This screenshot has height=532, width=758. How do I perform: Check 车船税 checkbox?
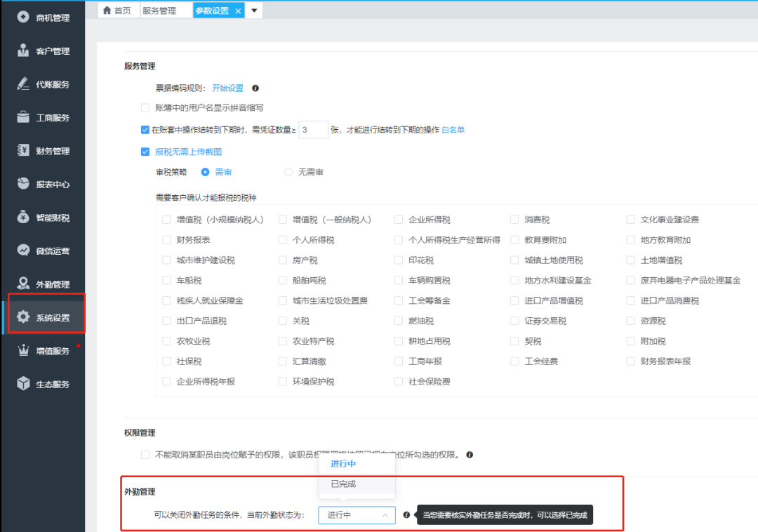click(167, 280)
